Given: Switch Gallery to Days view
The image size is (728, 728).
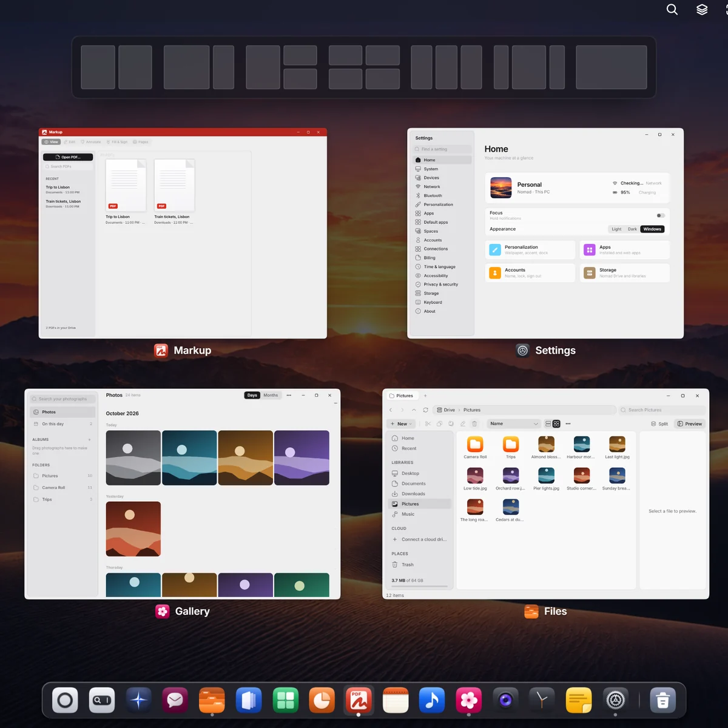Looking at the screenshot, I should pyautogui.click(x=252, y=395).
